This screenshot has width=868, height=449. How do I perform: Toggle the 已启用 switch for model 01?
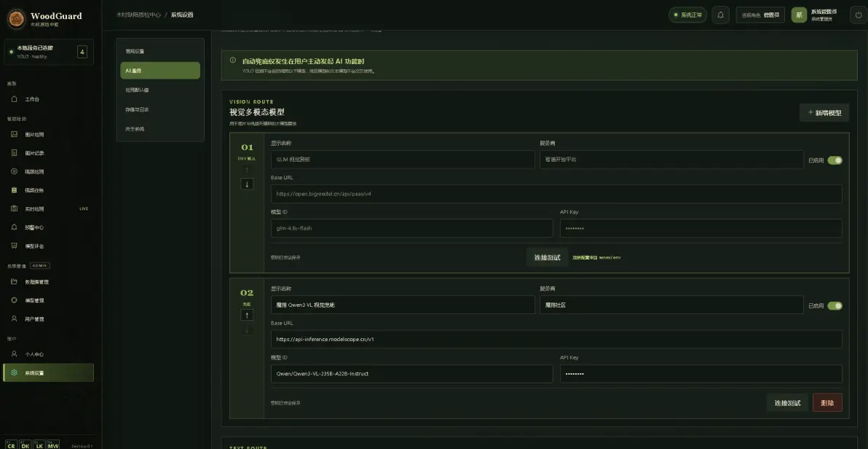point(835,160)
